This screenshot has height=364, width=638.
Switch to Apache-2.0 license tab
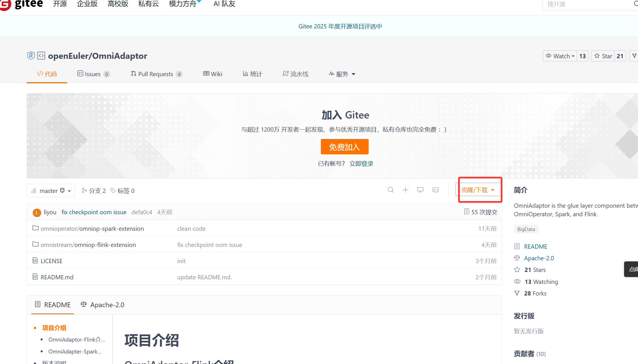click(x=103, y=305)
